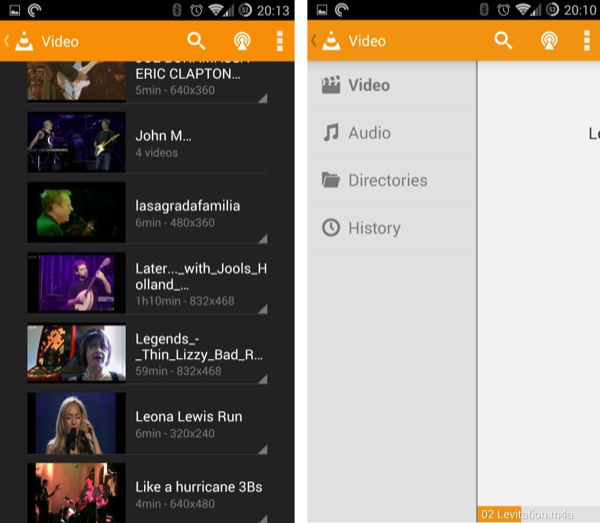Tap 'Video' title in right header

tap(367, 41)
